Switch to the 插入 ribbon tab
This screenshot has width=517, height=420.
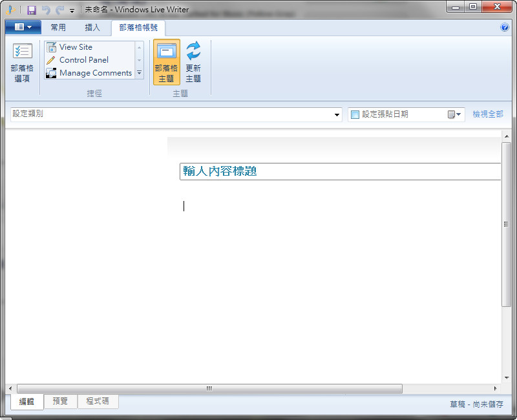tap(94, 27)
